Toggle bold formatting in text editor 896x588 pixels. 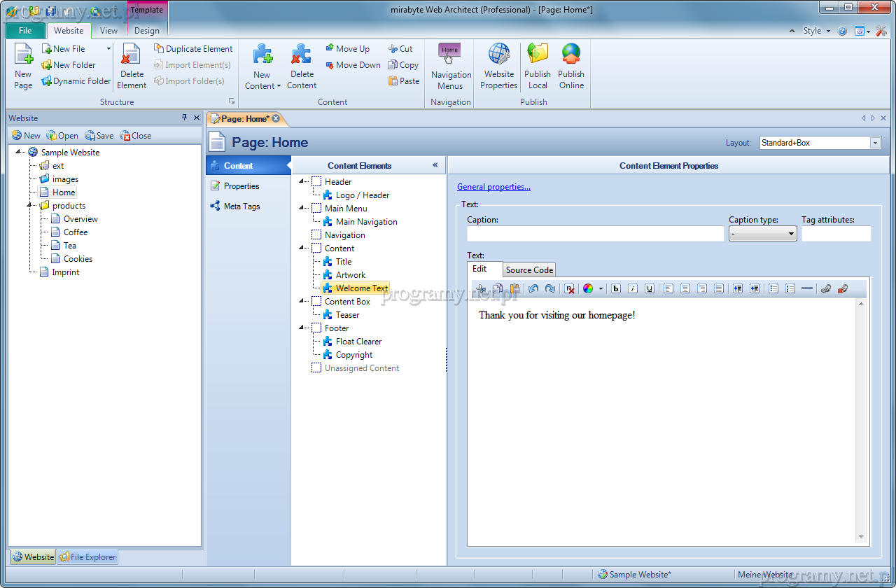coord(616,288)
